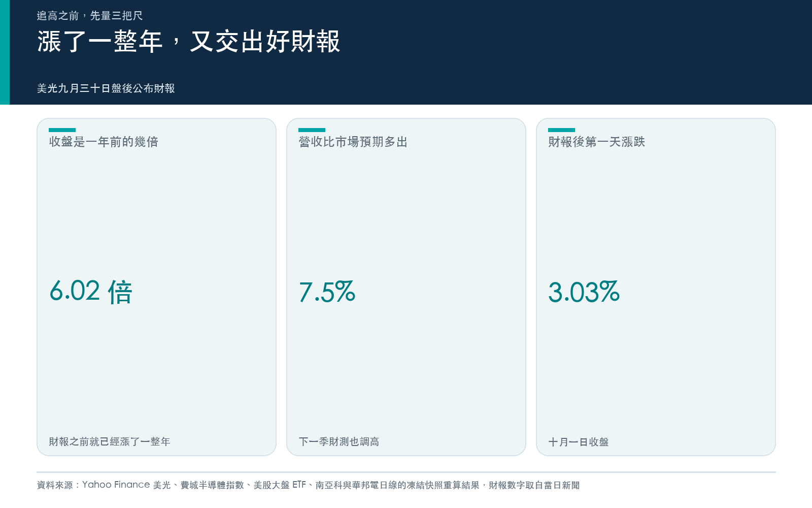Select the value 6.02 倍
Image resolution: width=812 pixels, height=508 pixels.
(x=91, y=292)
